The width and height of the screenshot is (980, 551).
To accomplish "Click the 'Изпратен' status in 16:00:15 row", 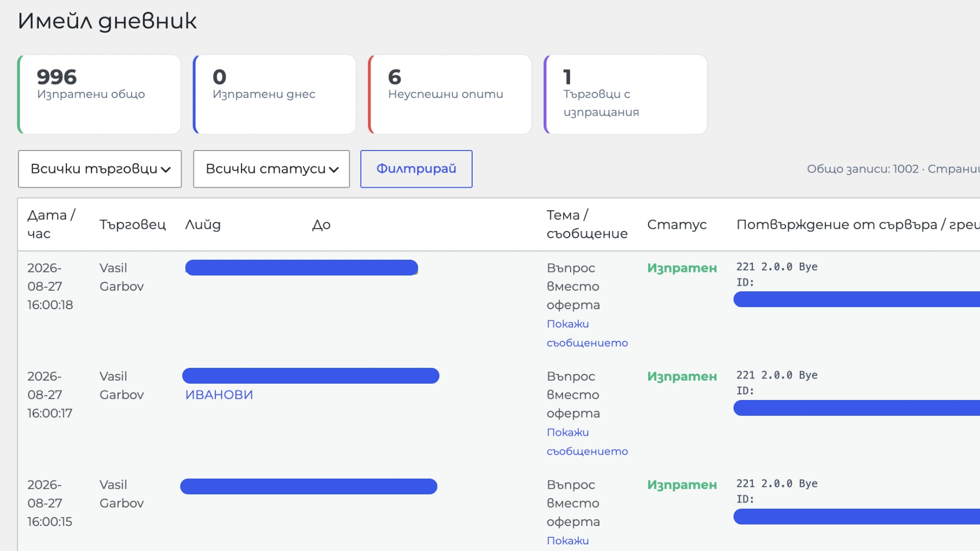I will point(682,485).
